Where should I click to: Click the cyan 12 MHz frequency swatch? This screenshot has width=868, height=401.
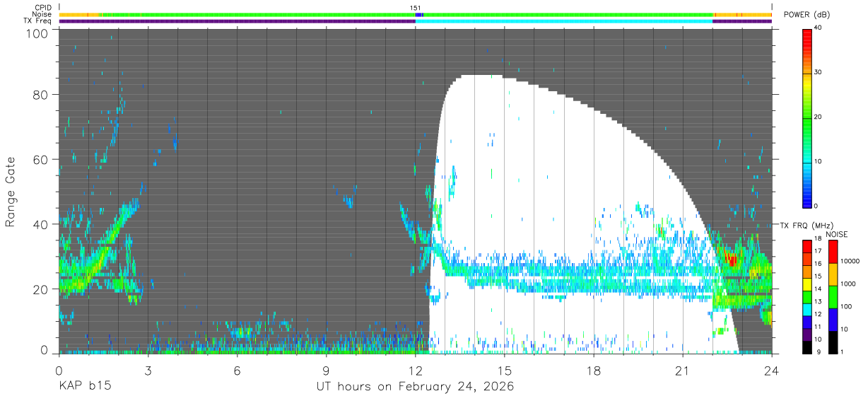[807, 309]
